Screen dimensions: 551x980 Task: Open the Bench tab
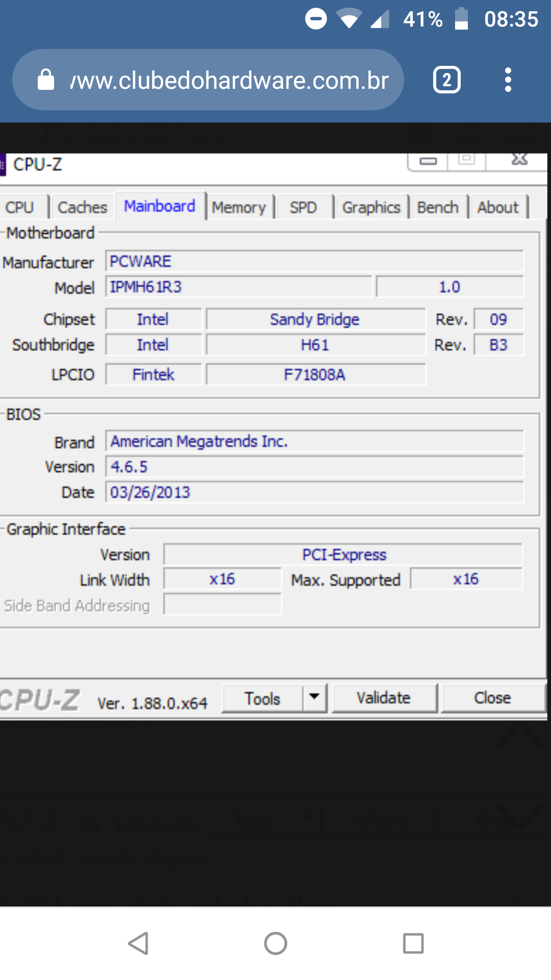pyautogui.click(x=438, y=207)
